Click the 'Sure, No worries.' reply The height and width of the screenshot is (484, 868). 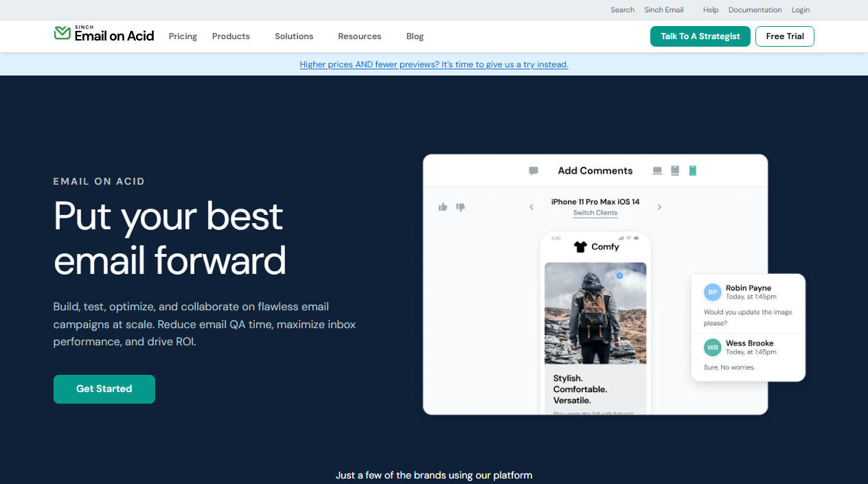pos(729,367)
